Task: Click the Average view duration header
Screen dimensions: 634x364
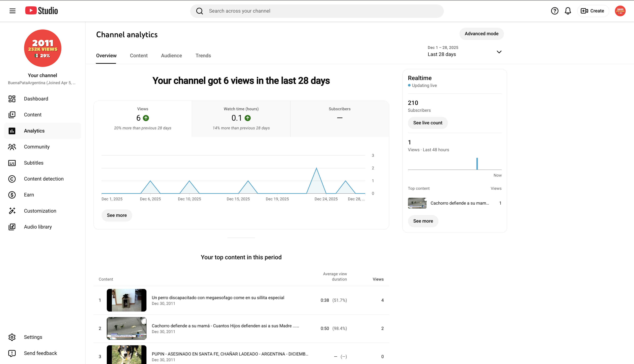Action: tap(335, 277)
